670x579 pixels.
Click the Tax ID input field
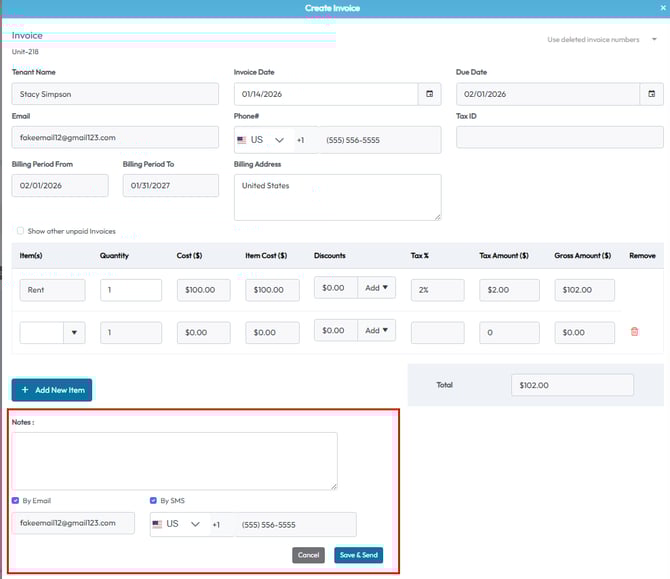coord(559,138)
